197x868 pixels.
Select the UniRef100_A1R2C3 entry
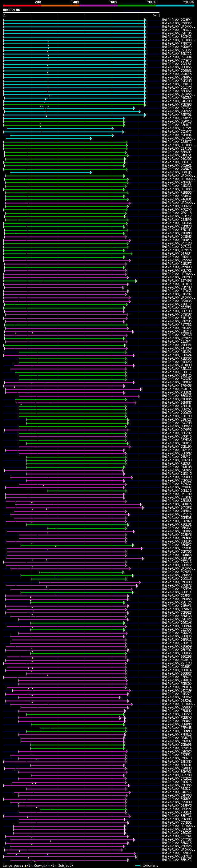[x=177, y=186]
